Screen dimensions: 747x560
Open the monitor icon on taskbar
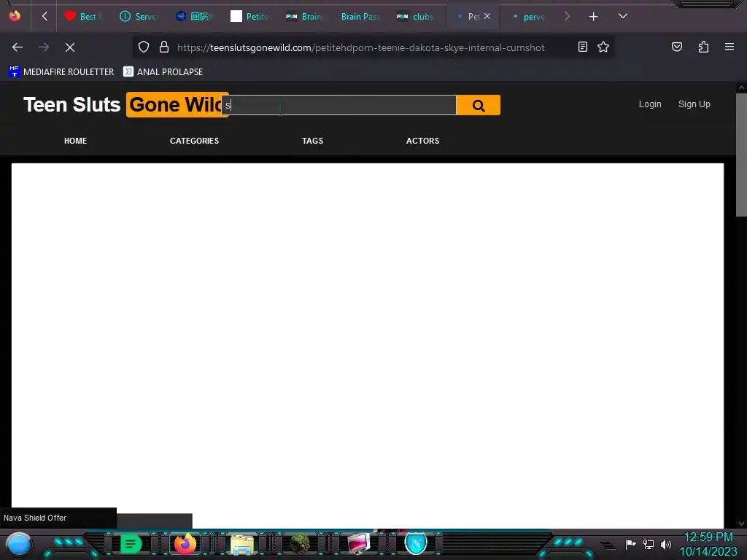pos(358,544)
